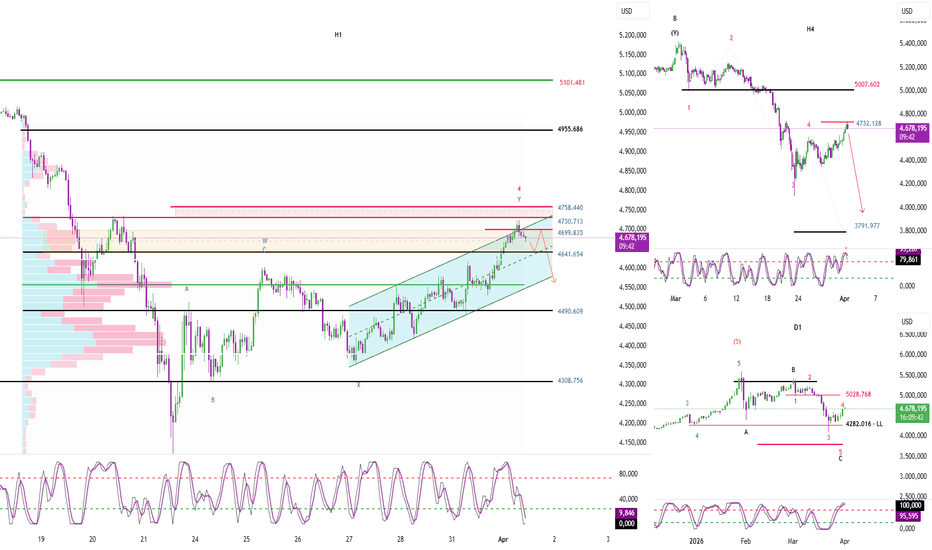Click the 4282.016 - LL label

tap(864, 424)
